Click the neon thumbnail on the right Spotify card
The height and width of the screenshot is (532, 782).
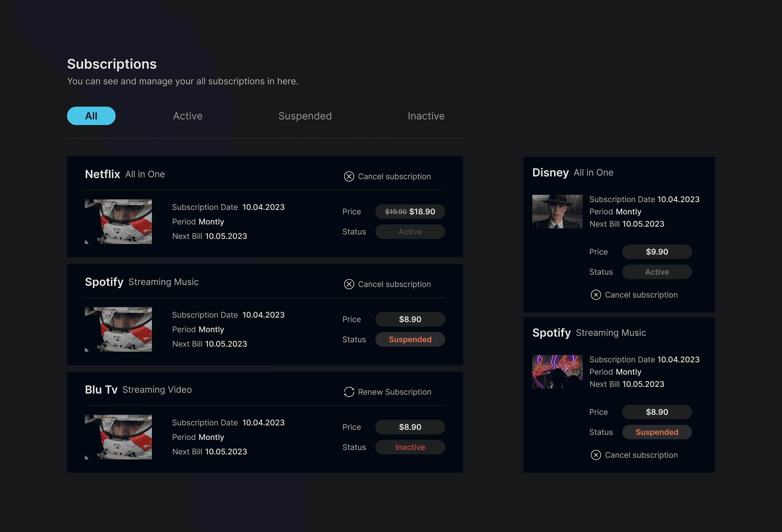(x=557, y=372)
